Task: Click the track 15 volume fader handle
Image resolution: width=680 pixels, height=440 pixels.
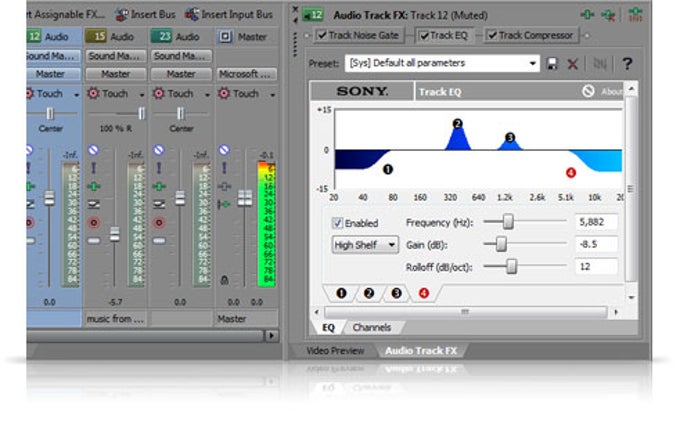Action: 114,234
